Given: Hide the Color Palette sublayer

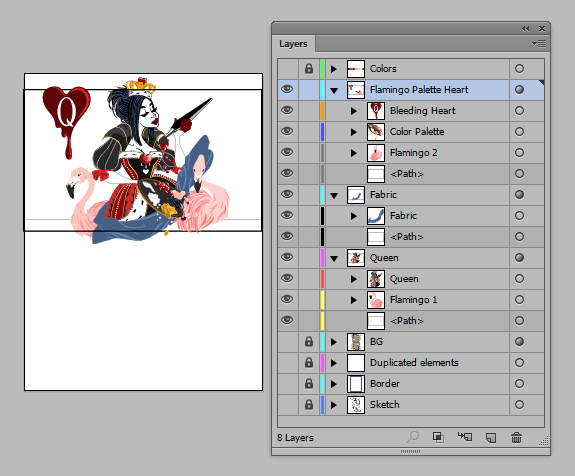Looking at the screenshot, I should (287, 132).
